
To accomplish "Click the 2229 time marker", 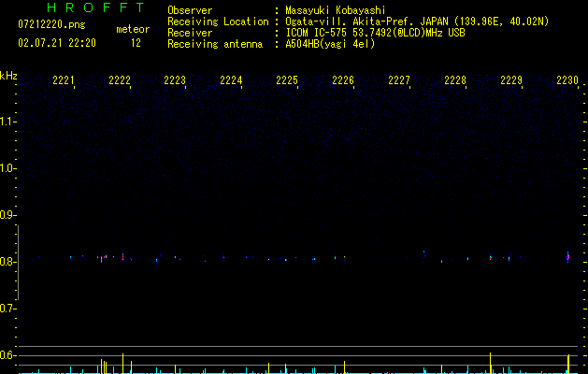I will [511, 80].
